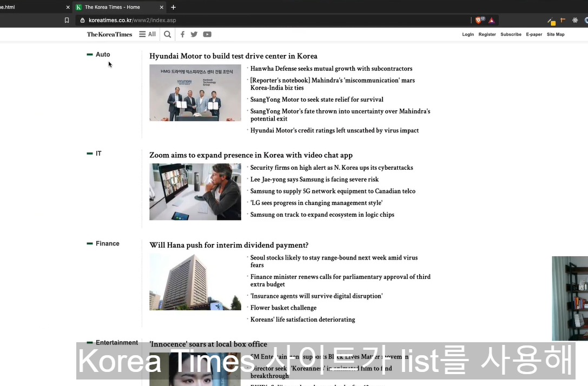The height and width of the screenshot is (386, 588).
Task: Open Mahindra's 'miscommunication' reporter's notebook article
Action: point(333,84)
